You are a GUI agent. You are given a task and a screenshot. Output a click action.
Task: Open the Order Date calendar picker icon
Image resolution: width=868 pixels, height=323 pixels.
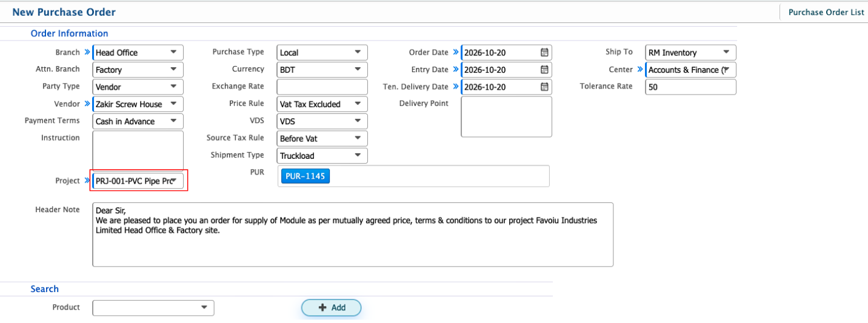click(544, 53)
